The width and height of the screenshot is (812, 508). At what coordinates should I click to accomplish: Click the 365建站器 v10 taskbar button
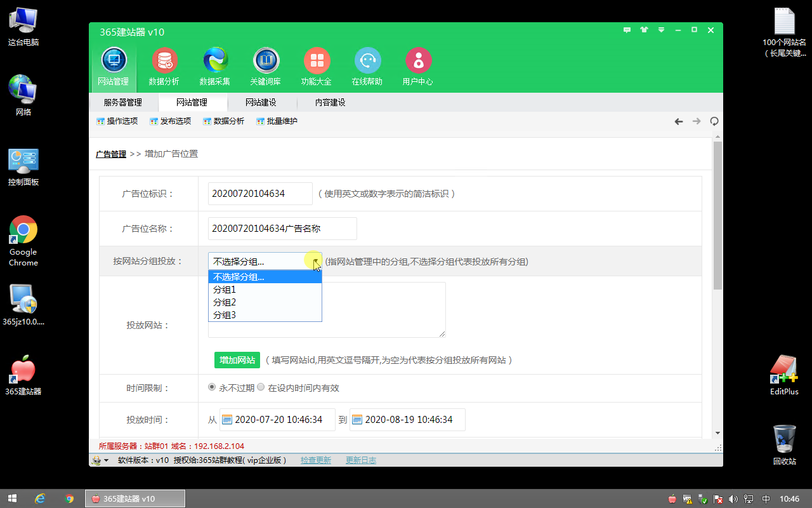(135, 498)
